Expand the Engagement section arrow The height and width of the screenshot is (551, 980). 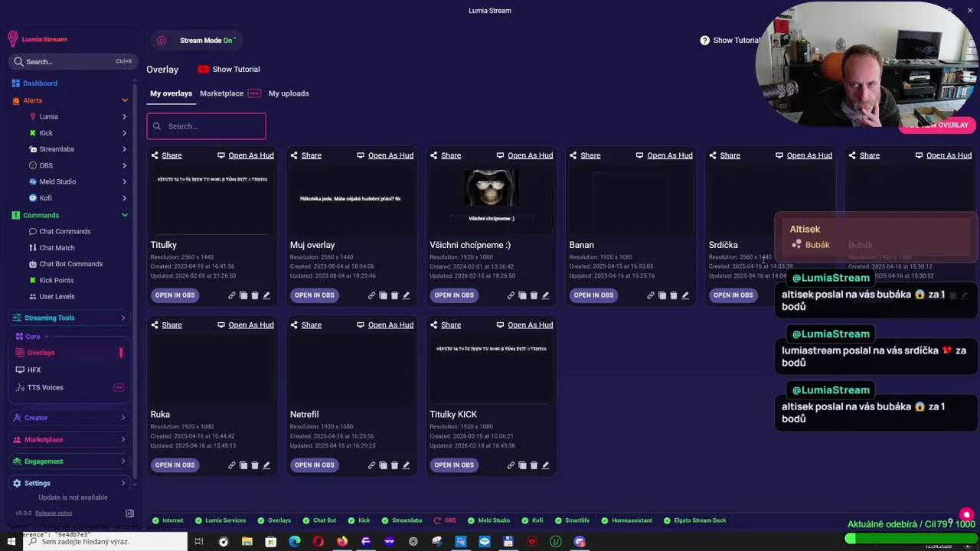[123, 461]
